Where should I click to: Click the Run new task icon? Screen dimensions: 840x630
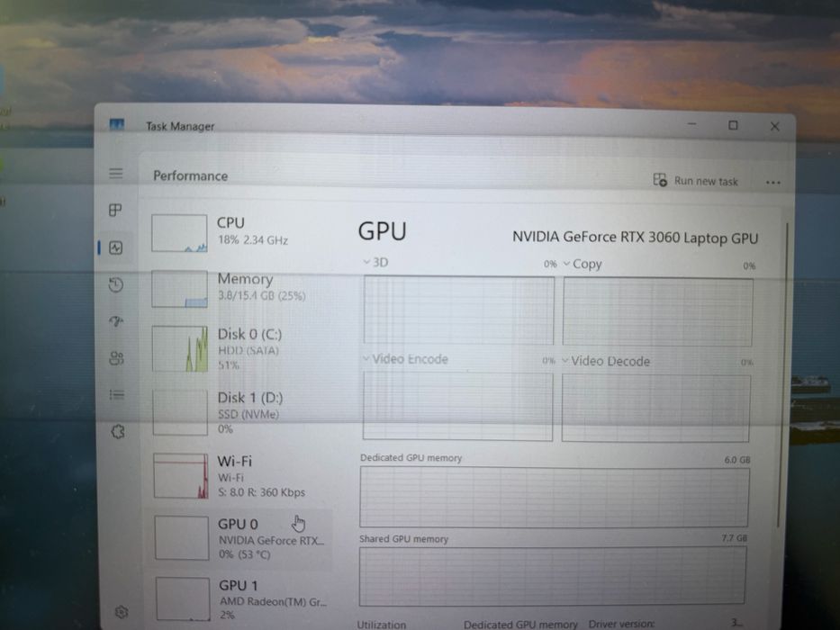tap(659, 179)
